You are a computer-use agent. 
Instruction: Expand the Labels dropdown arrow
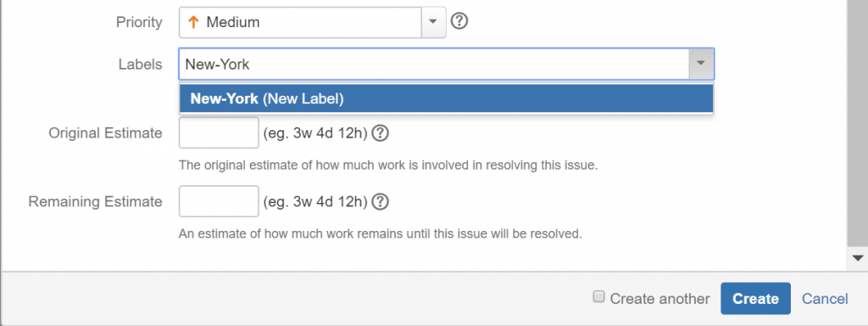click(701, 64)
